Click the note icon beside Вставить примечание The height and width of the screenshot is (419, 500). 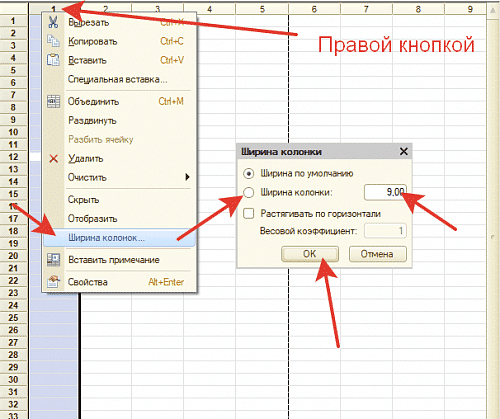(53, 260)
